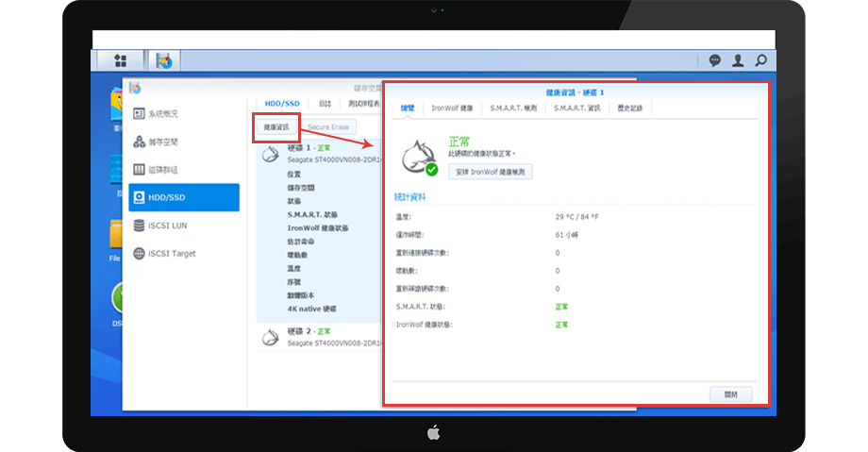Image resolution: width=868 pixels, height=452 pixels.
Task: Open iSCSI Target in the sidebar
Action: 165,253
